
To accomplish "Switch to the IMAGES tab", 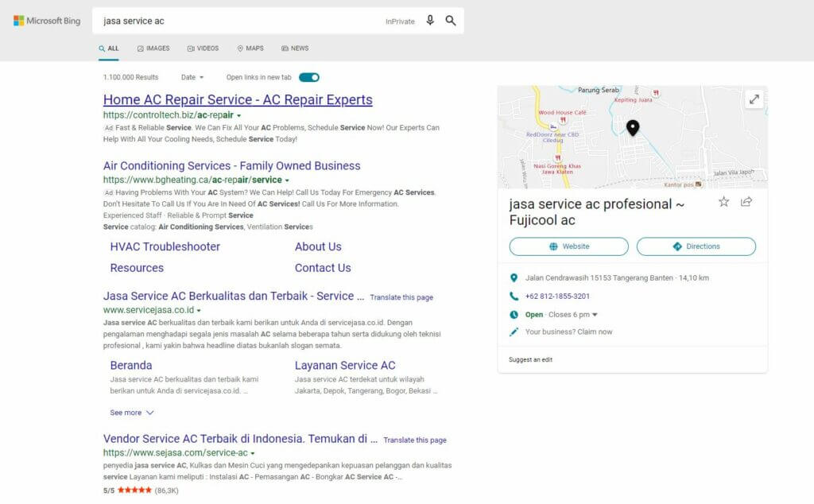I will coord(153,48).
